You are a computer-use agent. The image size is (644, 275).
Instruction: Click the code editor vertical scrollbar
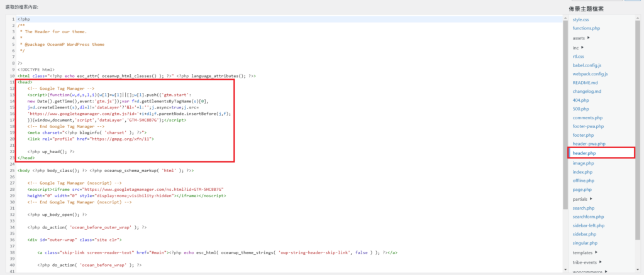[565, 115]
